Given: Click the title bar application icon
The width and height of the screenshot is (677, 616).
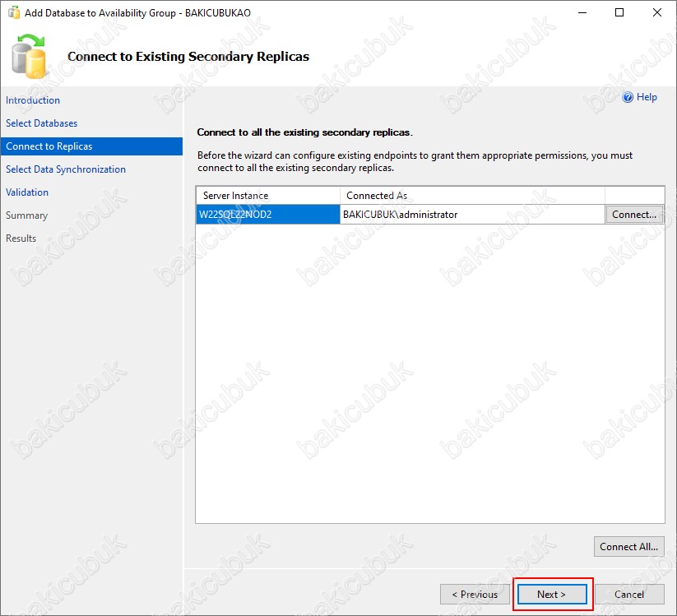Looking at the screenshot, I should click(x=13, y=13).
